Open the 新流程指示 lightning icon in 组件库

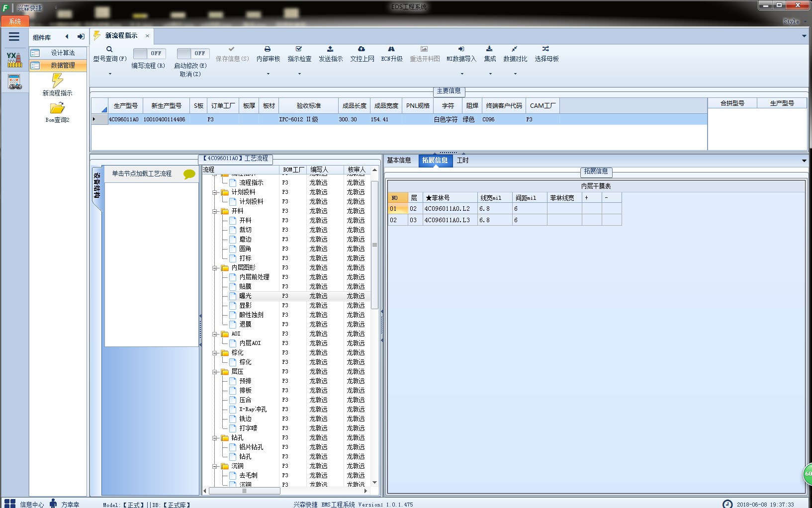[57, 81]
